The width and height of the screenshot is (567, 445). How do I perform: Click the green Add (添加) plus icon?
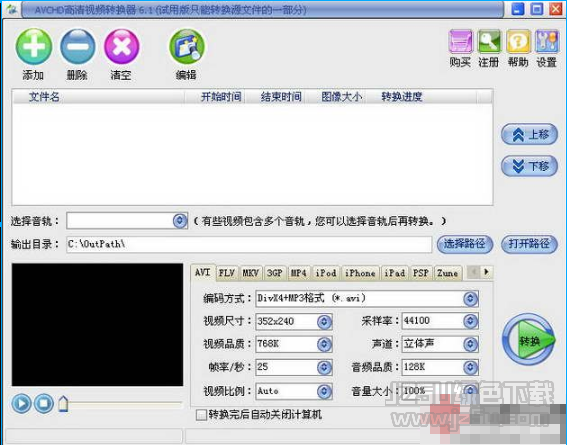(x=34, y=47)
